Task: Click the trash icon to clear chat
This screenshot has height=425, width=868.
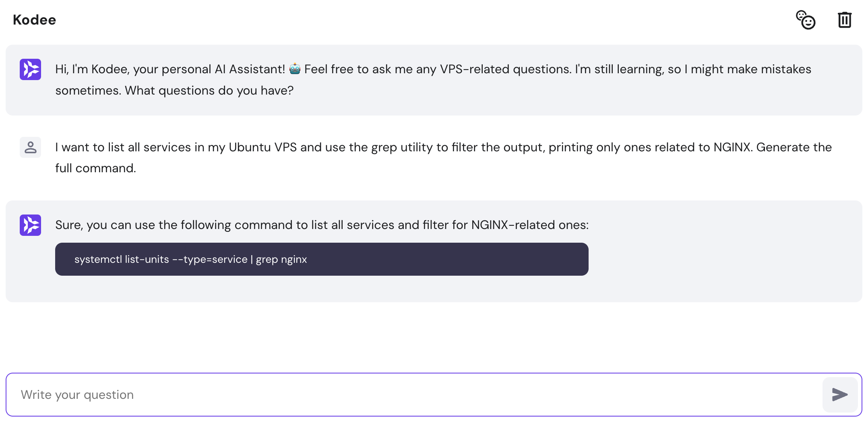Action: [844, 20]
